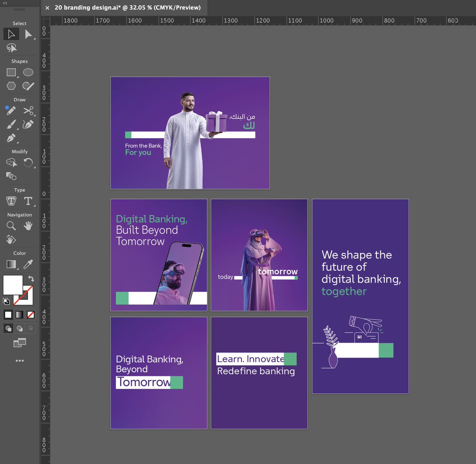Click the ruler origin corner box
Screen dimensions: 476x464
pyautogui.click(x=45, y=21)
